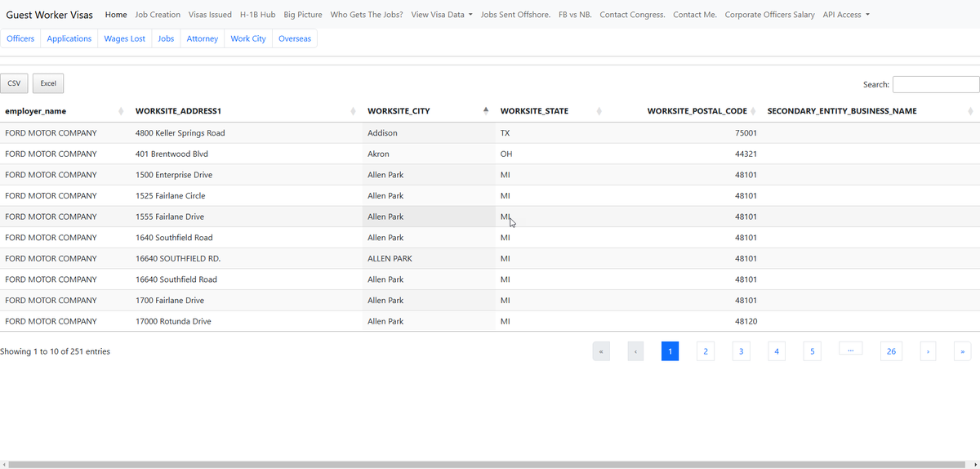
Task: Open Jobs Sent Offshore page
Action: click(x=515, y=15)
